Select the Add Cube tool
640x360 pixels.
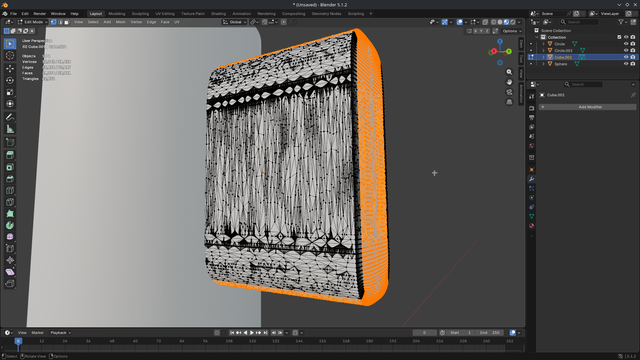10,142
